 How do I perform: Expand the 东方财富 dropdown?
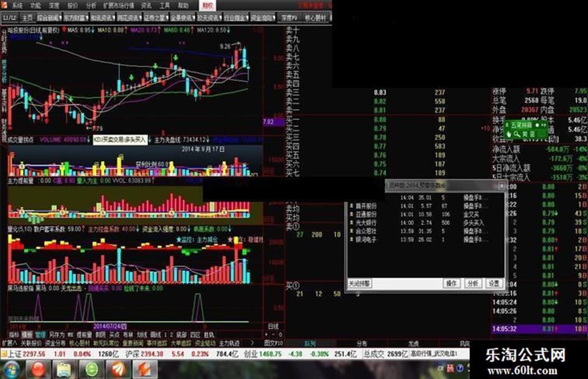[x=76, y=17]
